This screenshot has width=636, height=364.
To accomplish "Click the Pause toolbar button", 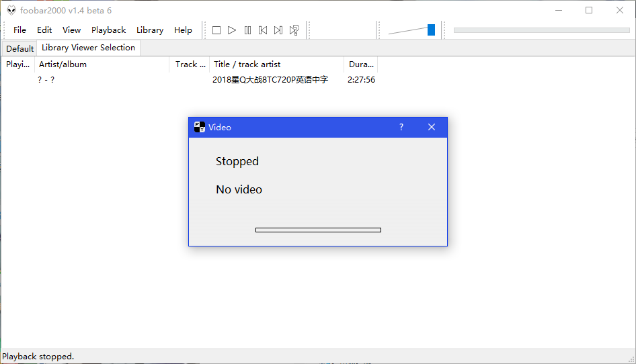I will point(247,30).
